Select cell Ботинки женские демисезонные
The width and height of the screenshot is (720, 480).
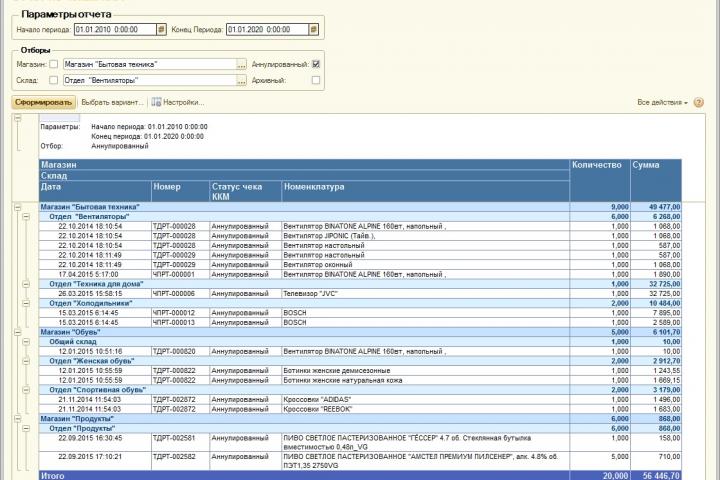[x=425, y=371]
